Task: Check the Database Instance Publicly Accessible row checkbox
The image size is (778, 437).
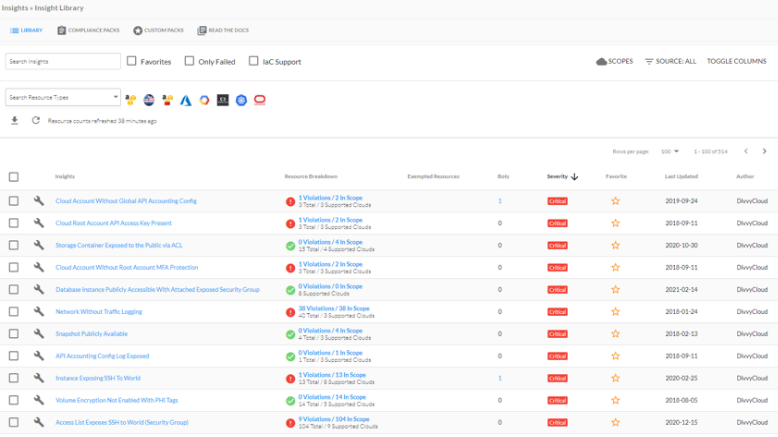Action: pyautogui.click(x=13, y=289)
